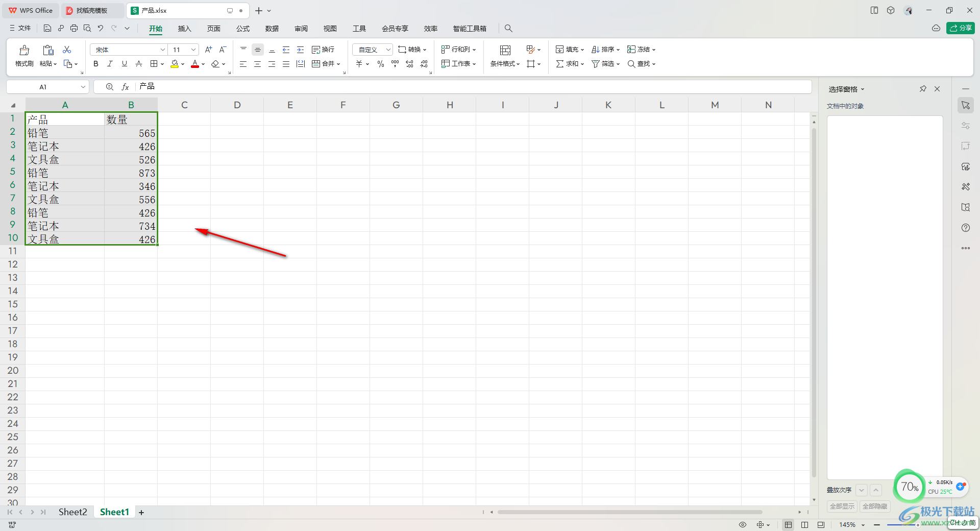Click the eye protection mode icon in status bar

[x=743, y=524]
